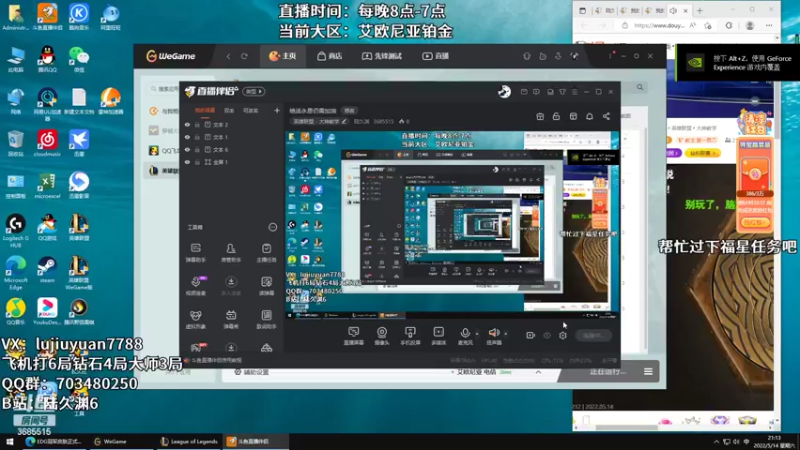Open the 直播屏幕 screen capture source
Screen dimensions: 800x450
(x=354, y=336)
